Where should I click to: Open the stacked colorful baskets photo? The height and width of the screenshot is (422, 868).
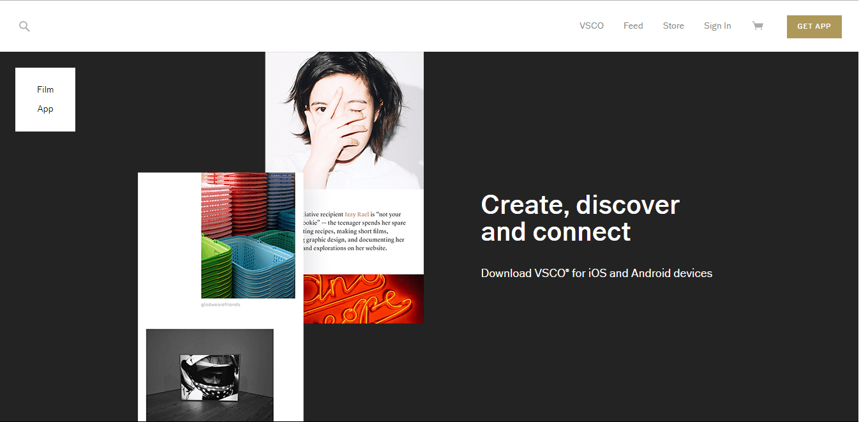point(248,235)
